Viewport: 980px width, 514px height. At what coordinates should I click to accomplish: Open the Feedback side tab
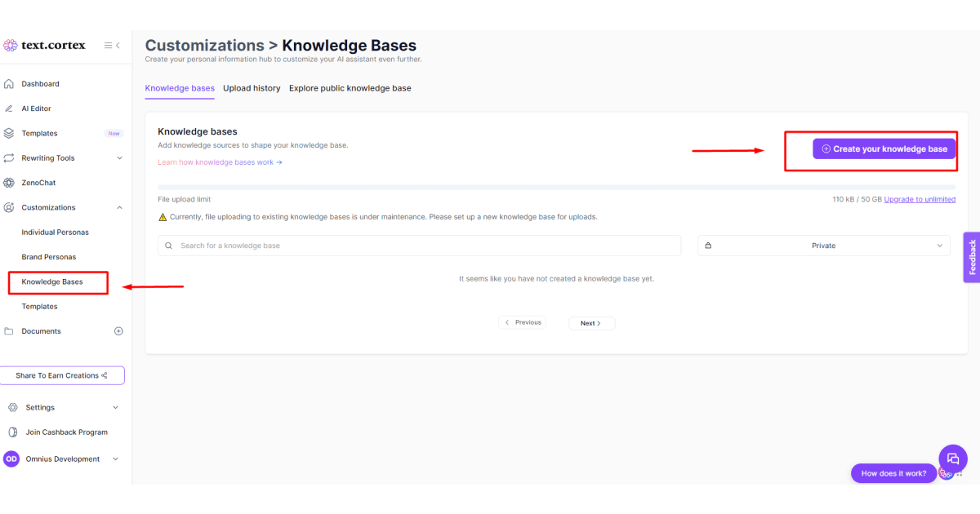point(972,257)
